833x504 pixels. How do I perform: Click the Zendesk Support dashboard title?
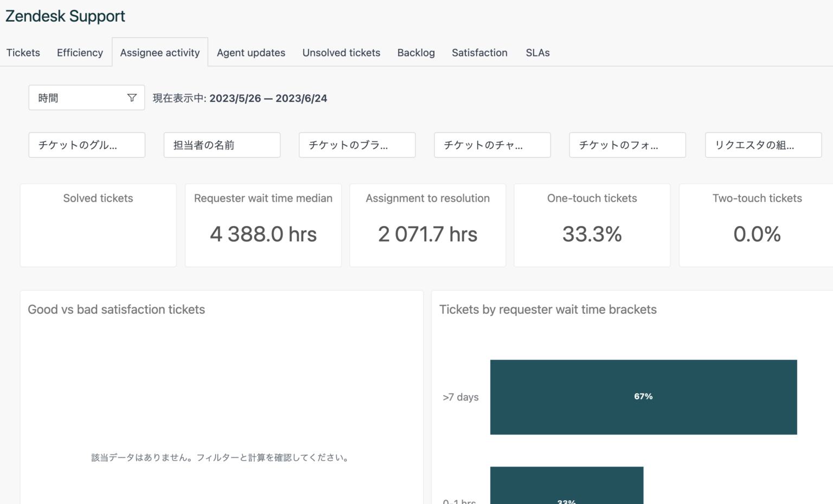coord(65,16)
